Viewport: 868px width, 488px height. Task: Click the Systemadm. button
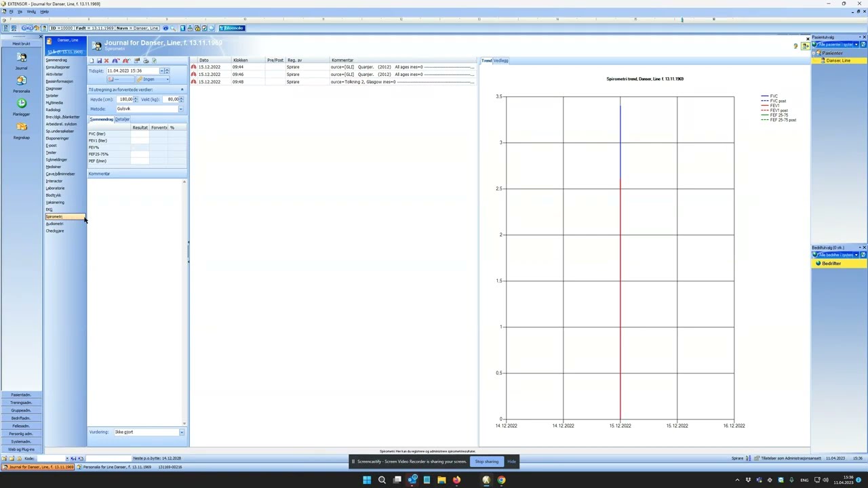[21, 442]
